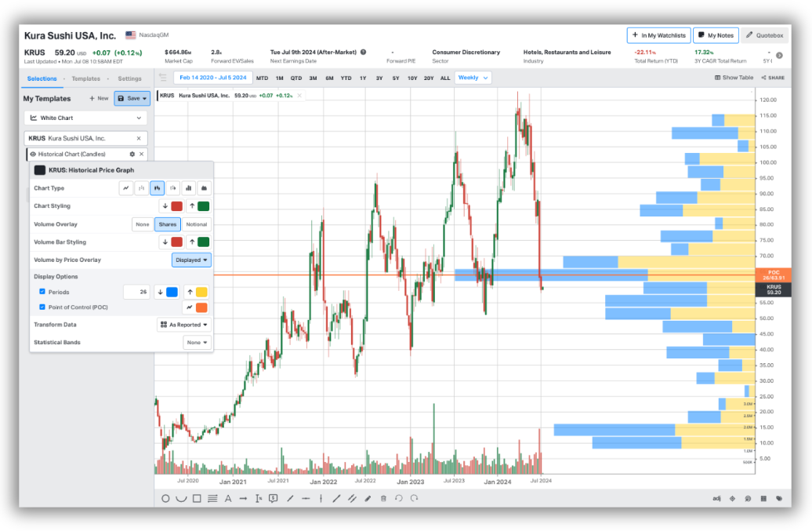Select the circle drawing tool

point(165,498)
